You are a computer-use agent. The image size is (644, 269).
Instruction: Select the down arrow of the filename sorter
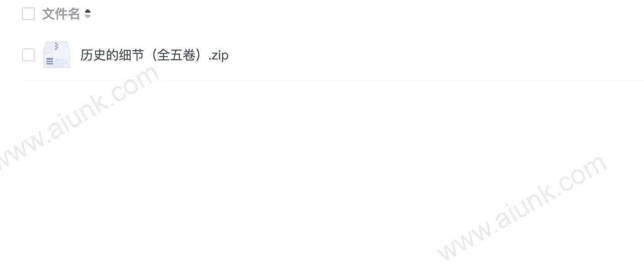tap(88, 17)
